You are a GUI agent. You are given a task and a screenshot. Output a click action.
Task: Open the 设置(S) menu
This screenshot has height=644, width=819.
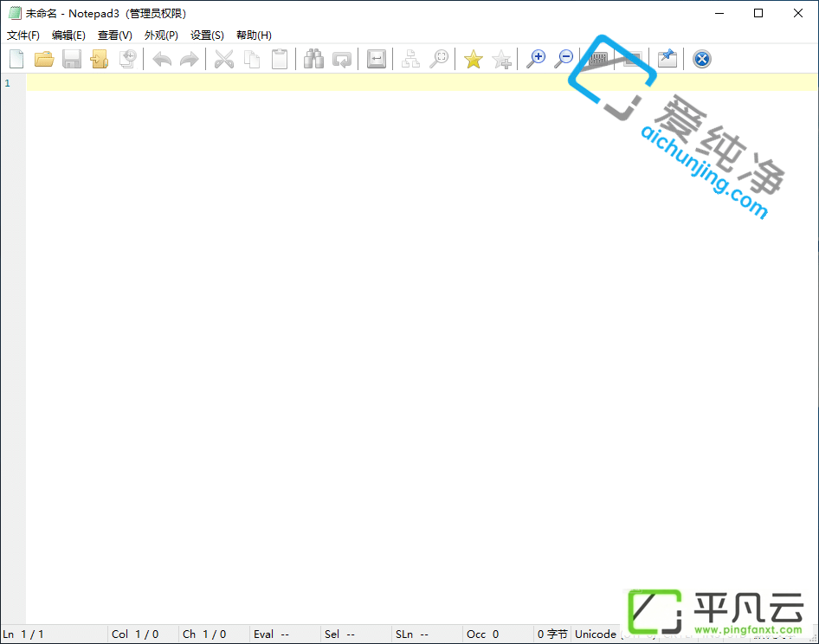pyautogui.click(x=207, y=35)
